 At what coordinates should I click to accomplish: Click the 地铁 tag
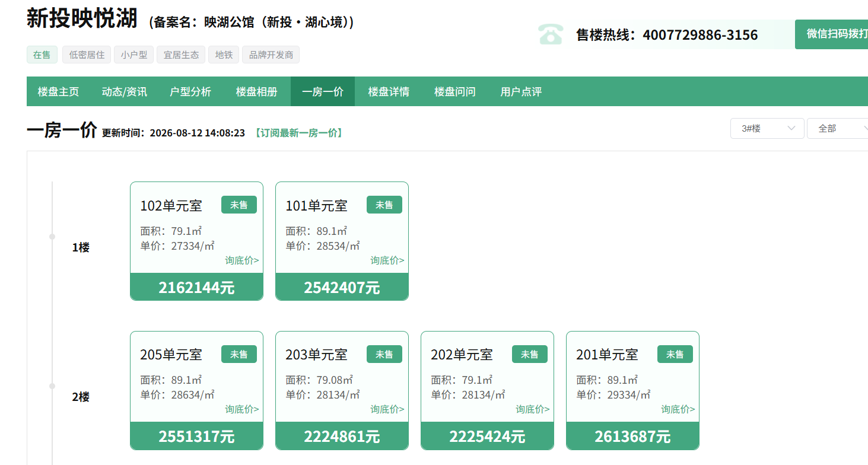tap(224, 55)
